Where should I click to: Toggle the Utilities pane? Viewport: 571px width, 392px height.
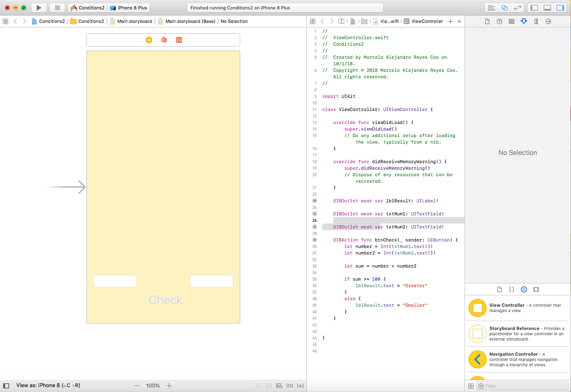560,8
